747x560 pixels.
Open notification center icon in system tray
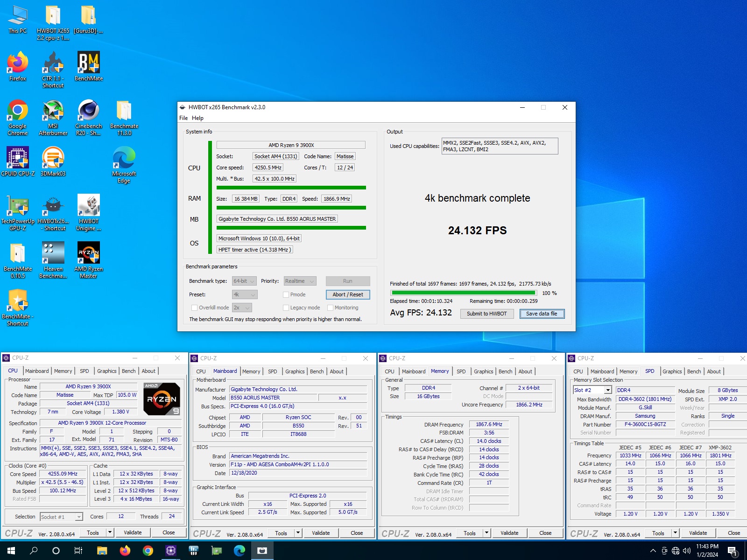point(733,551)
